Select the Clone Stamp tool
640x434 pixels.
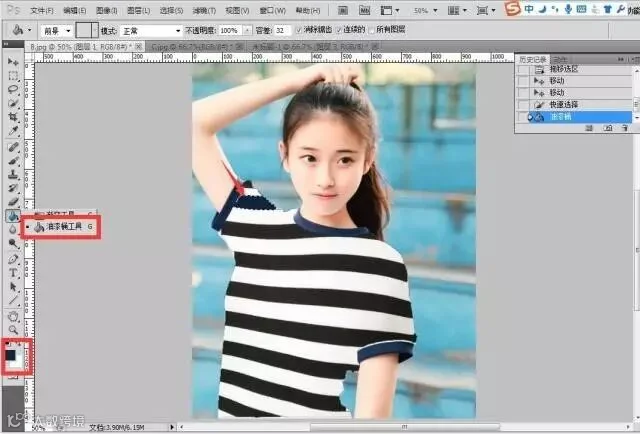coord(13,174)
